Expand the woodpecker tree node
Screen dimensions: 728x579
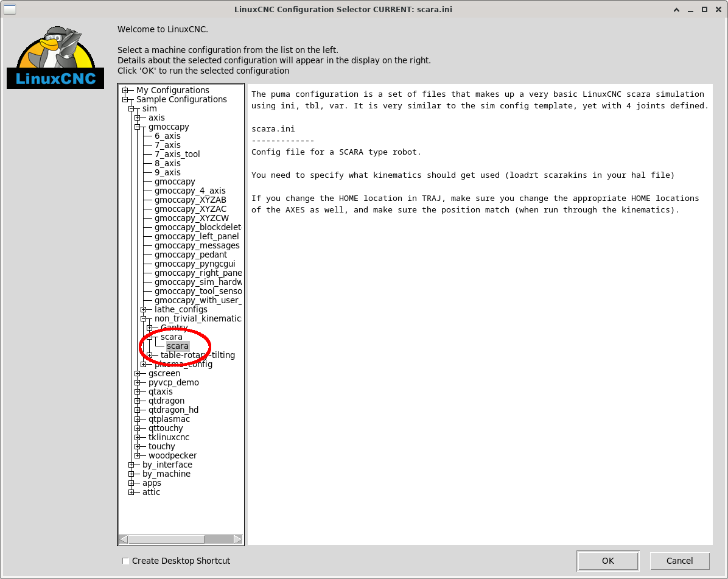click(137, 456)
